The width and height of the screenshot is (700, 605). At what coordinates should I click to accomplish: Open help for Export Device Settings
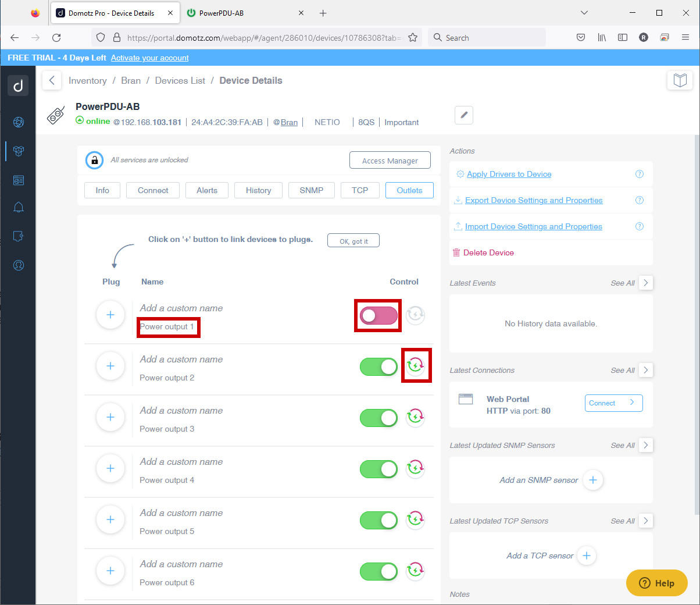(640, 200)
